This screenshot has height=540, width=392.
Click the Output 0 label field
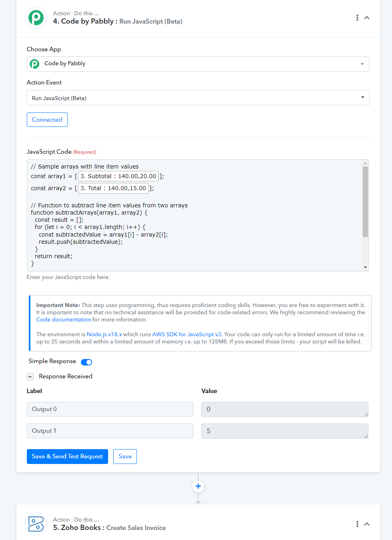[x=110, y=409]
